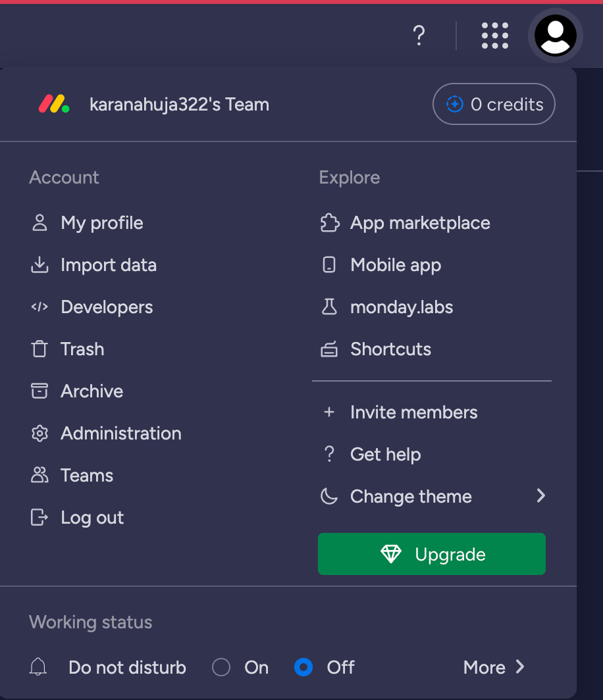Viewport: 603px width, 700px height.
Task: Click the Administration gear icon
Action: (x=39, y=433)
